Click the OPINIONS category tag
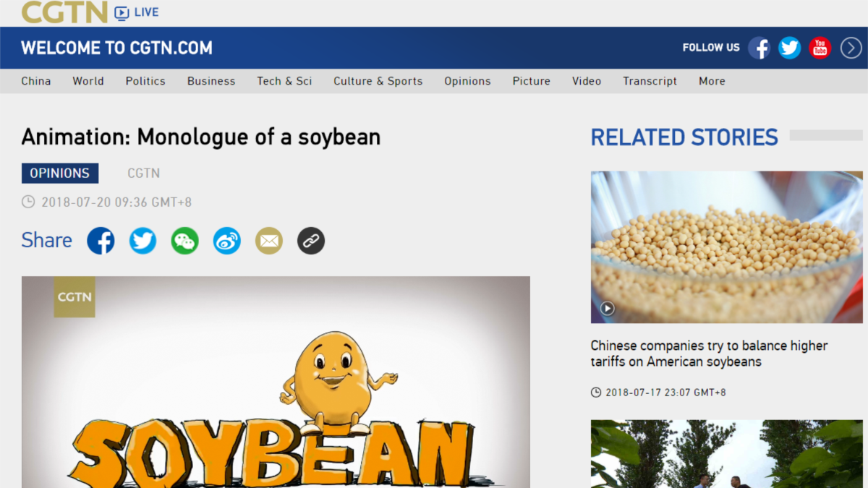Screen dimensions: 868x488 [x=60, y=174]
